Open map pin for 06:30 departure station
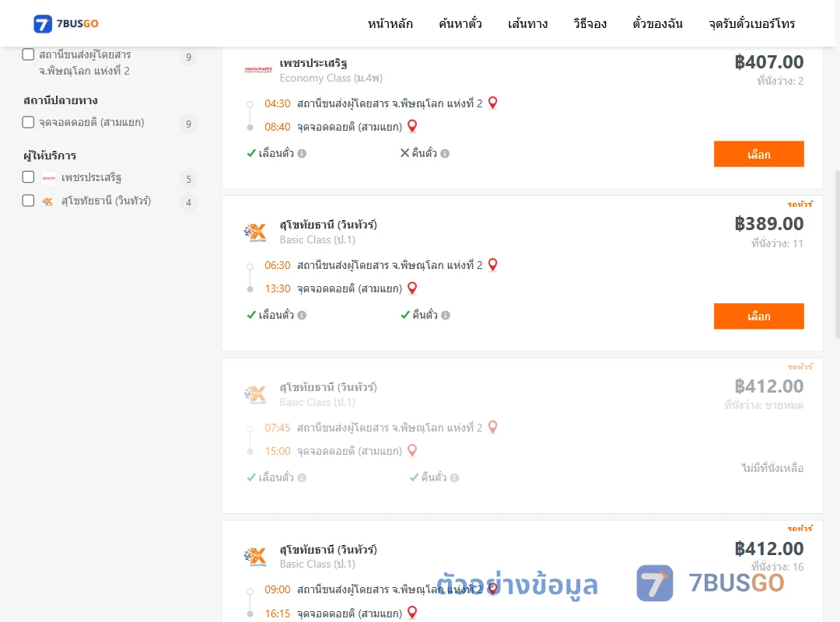Image resolution: width=840 pixels, height=622 pixels. point(493,264)
